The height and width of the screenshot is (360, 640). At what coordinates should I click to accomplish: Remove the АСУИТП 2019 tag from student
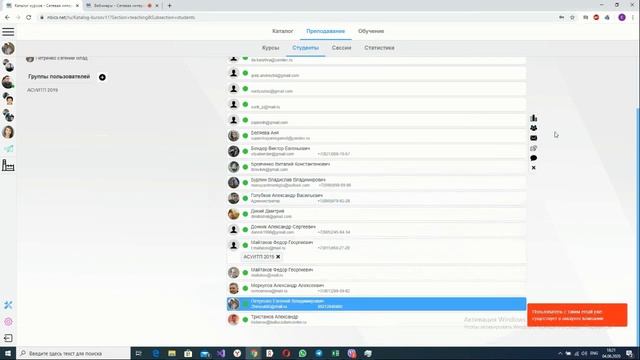pos(278,257)
